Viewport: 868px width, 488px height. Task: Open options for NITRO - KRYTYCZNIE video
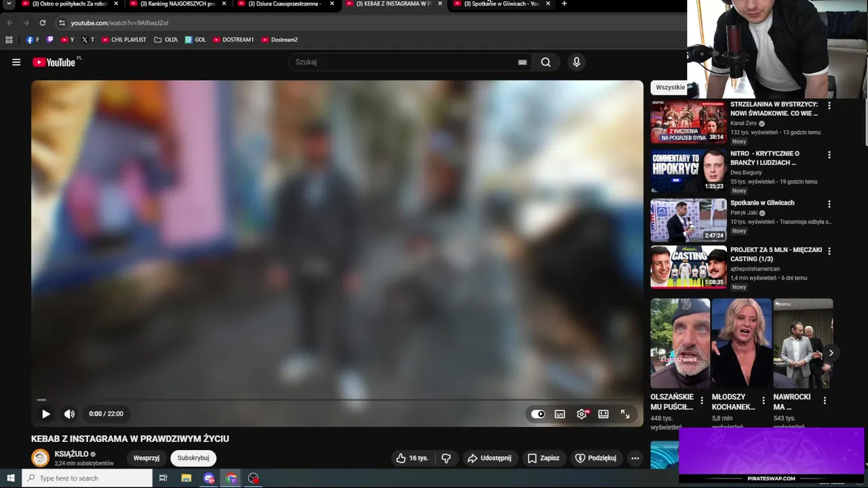[829, 155]
